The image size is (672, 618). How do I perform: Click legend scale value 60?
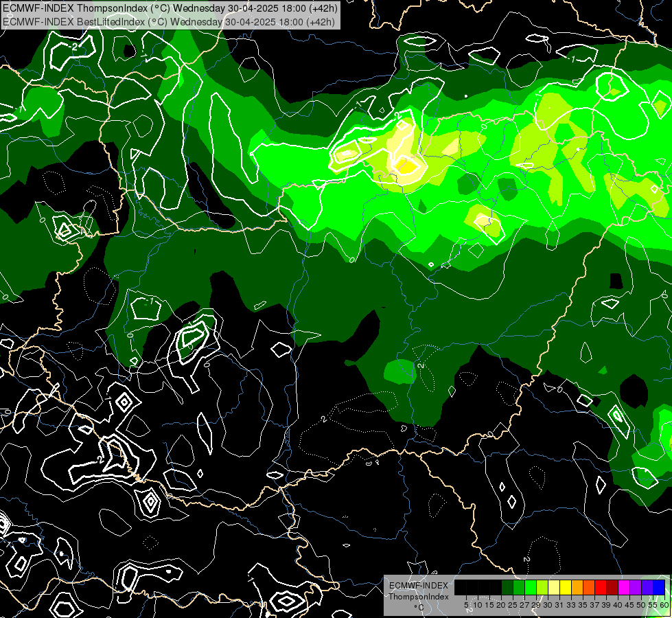pos(664,605)
